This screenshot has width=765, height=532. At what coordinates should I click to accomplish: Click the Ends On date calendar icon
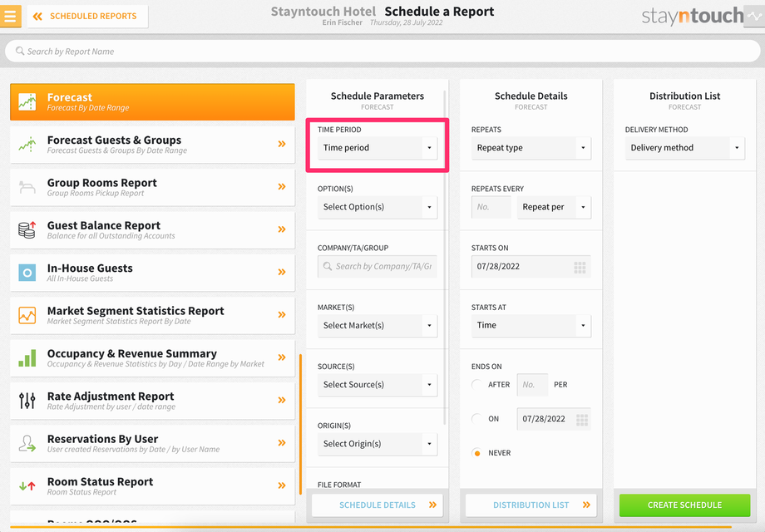(582, 419)
